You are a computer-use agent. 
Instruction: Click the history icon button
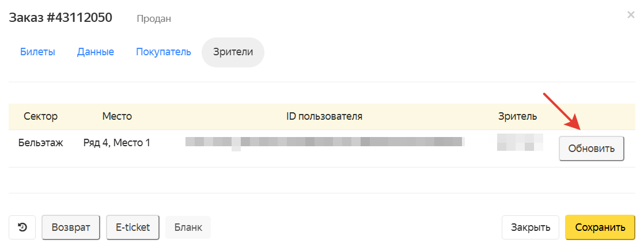22,227
